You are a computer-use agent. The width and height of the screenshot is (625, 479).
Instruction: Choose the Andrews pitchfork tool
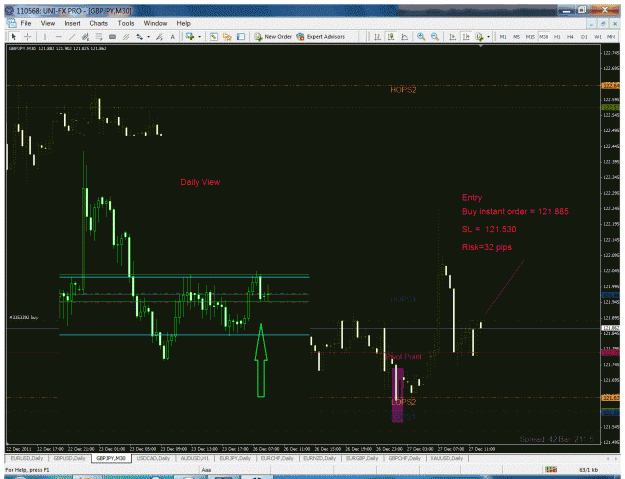click(126, 37)
